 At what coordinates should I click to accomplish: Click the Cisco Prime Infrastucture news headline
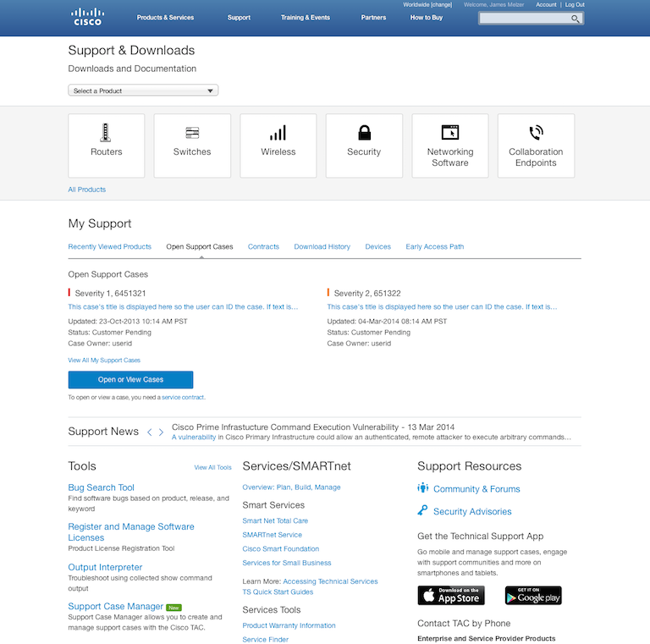313,427
